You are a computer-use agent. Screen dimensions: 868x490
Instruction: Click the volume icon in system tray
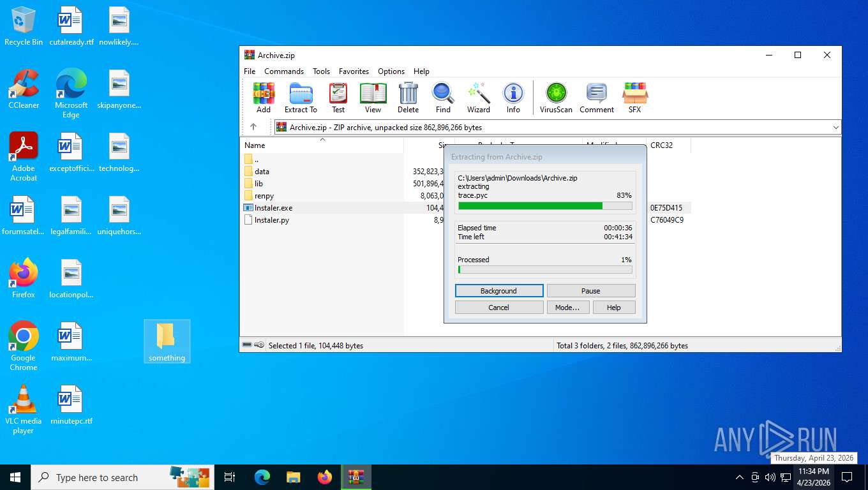coord(770,477)
